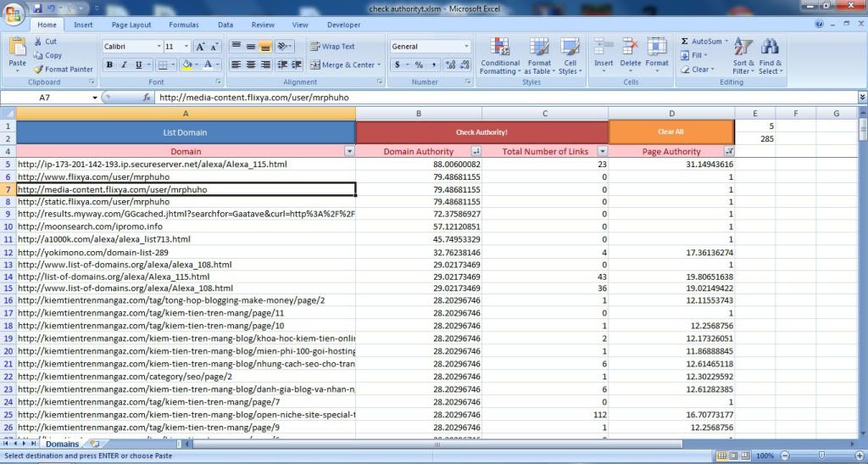Click the Decrease Indent icon
The width and height of the screenshot is (868, 464).
[282, 64]
